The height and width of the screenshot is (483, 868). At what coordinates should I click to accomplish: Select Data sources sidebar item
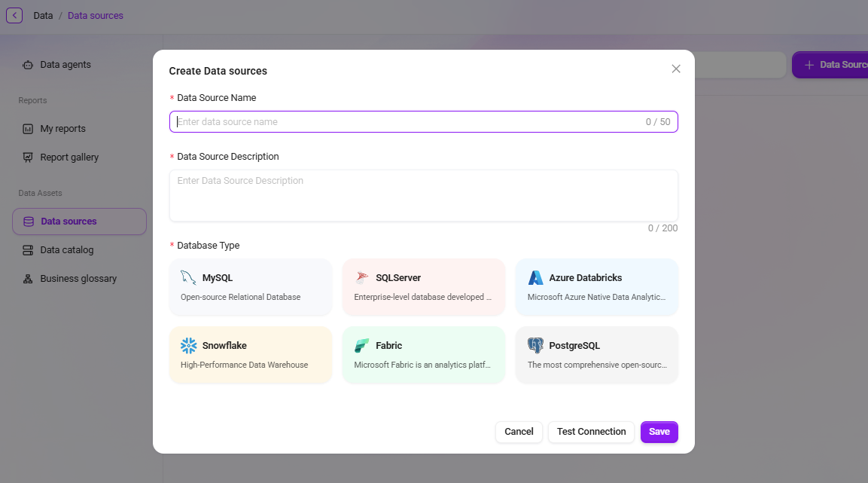(x=80, y=222)
